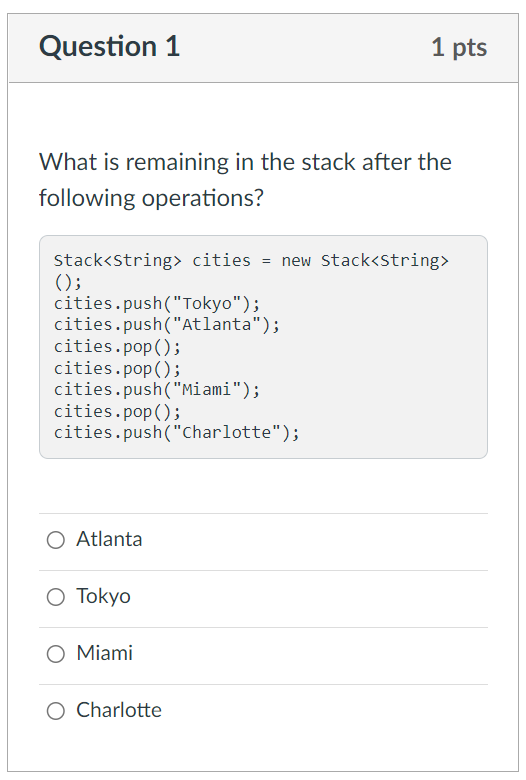Click the question prompt about the stack
Image resolution: width=526 pixels, height=780 pixels.
tap(245, 180)
